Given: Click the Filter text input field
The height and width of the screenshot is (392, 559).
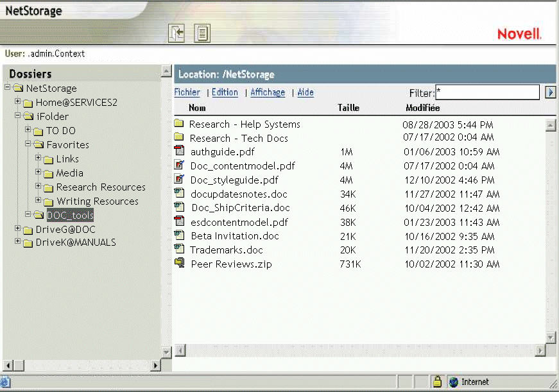Looking at the screenshot, I should pyautogui.click(x=487, y=92).
